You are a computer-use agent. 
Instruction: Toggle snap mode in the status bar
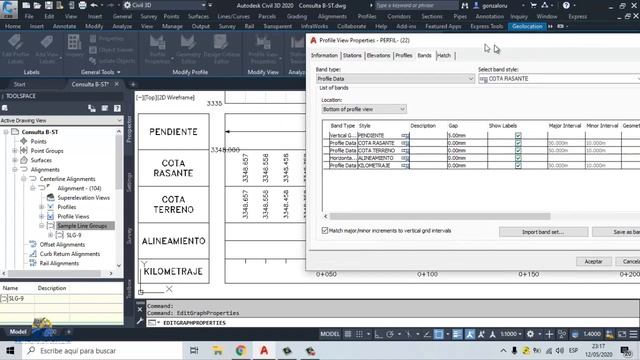[360, 334]
